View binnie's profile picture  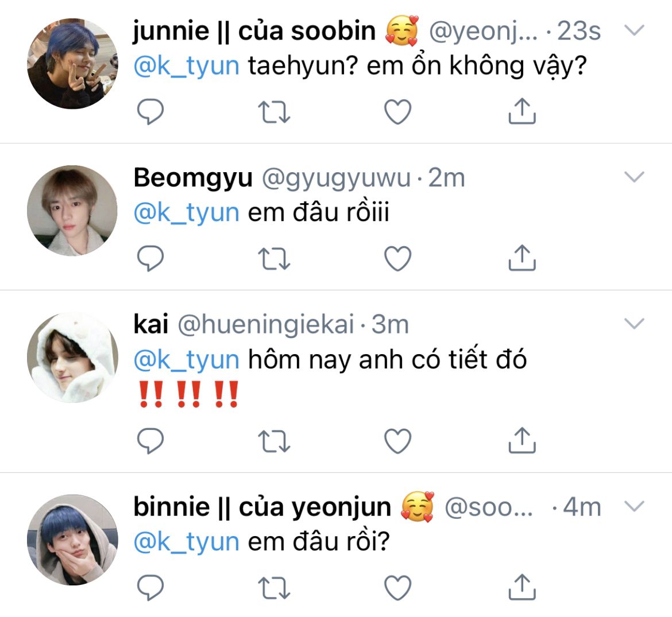coord(72,540)
